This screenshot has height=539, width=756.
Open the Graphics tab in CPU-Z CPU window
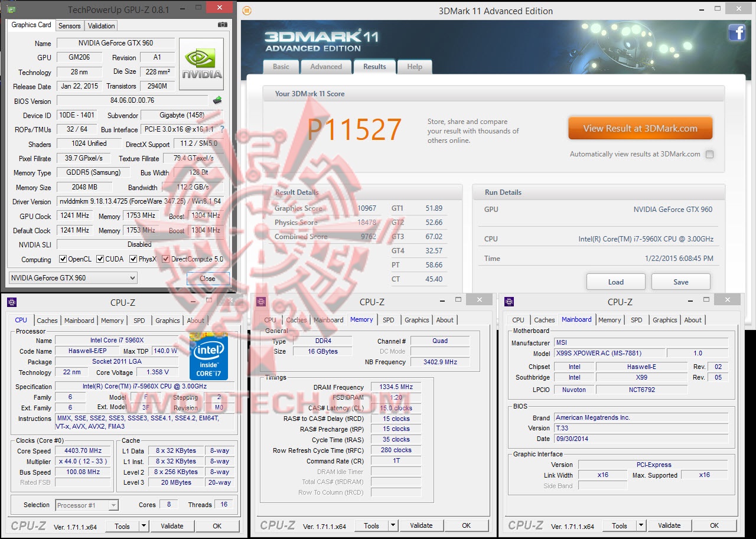click(168, 321)
